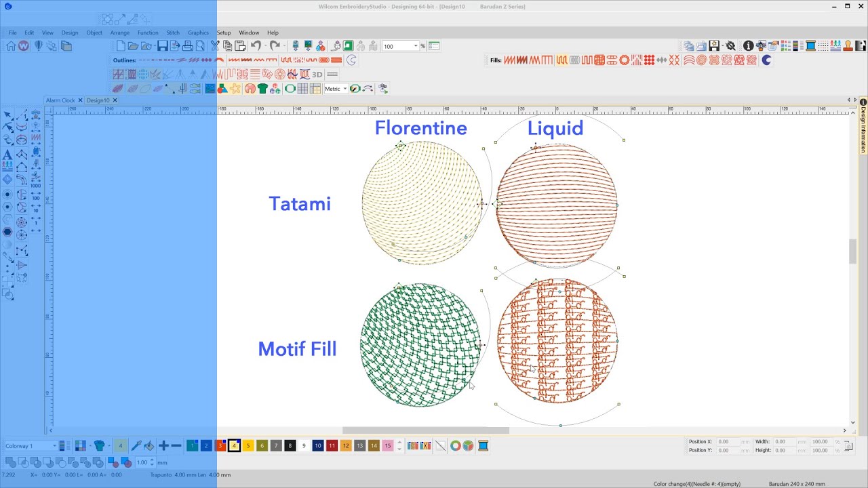The width and height of the screenshot is (868, 488).
Task: Click the Remove color minus icon
Action: point(176,445)
